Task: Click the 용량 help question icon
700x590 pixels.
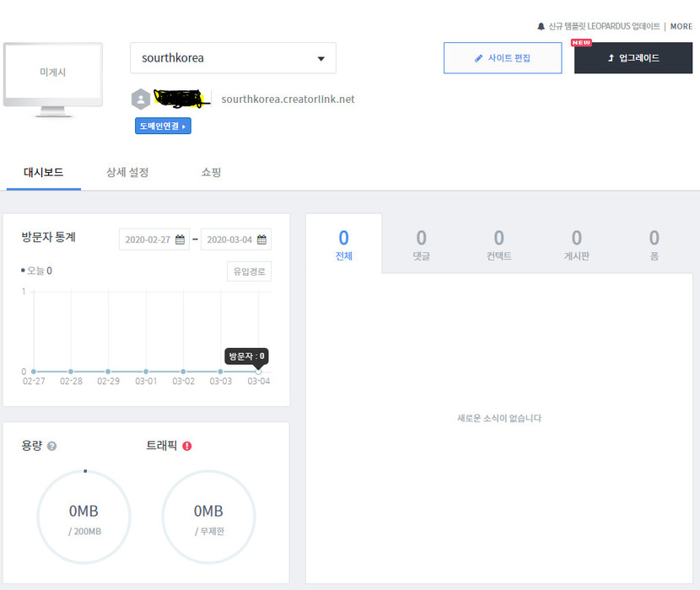Action: 52,446
